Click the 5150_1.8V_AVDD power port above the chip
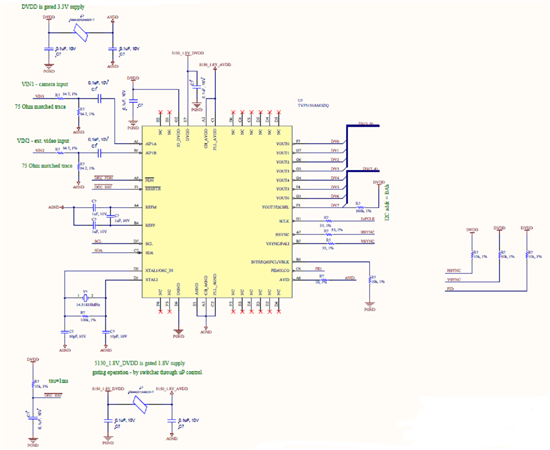 [215, 65]
